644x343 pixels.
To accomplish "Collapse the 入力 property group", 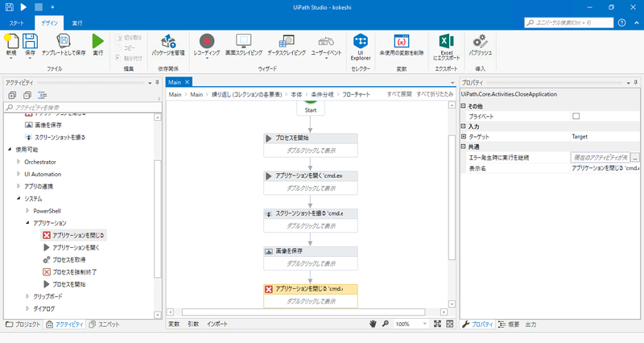I will (464, 126).
